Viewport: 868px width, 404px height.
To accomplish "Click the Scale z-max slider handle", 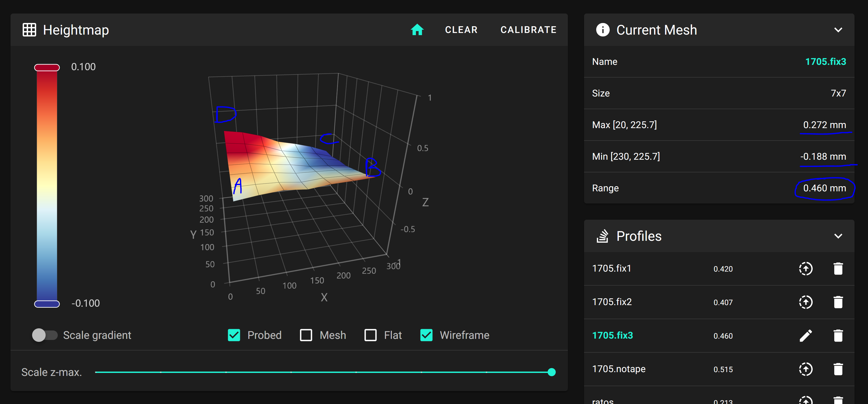I will click(x=551, y=372).
